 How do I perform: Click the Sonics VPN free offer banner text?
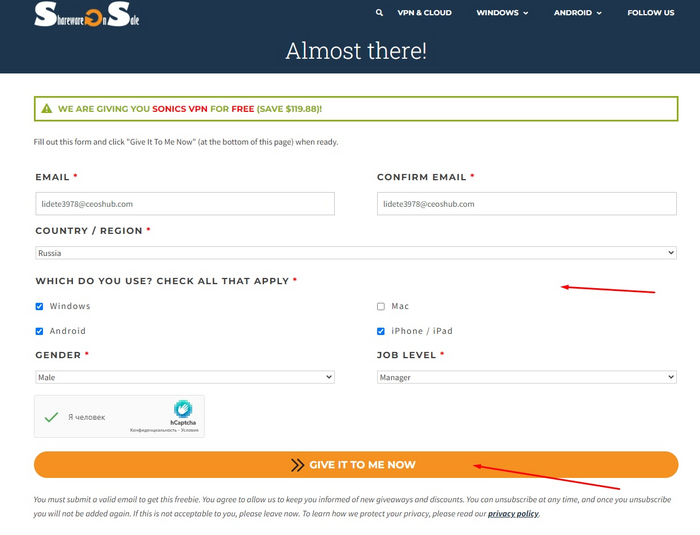[x=190, y=109]
